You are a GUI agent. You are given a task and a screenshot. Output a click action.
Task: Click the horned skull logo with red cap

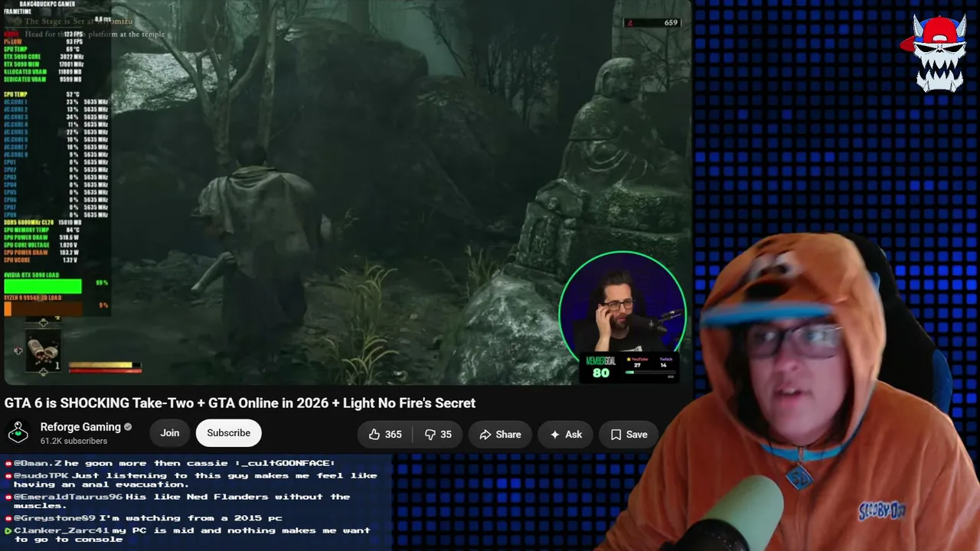coord(939,54)
